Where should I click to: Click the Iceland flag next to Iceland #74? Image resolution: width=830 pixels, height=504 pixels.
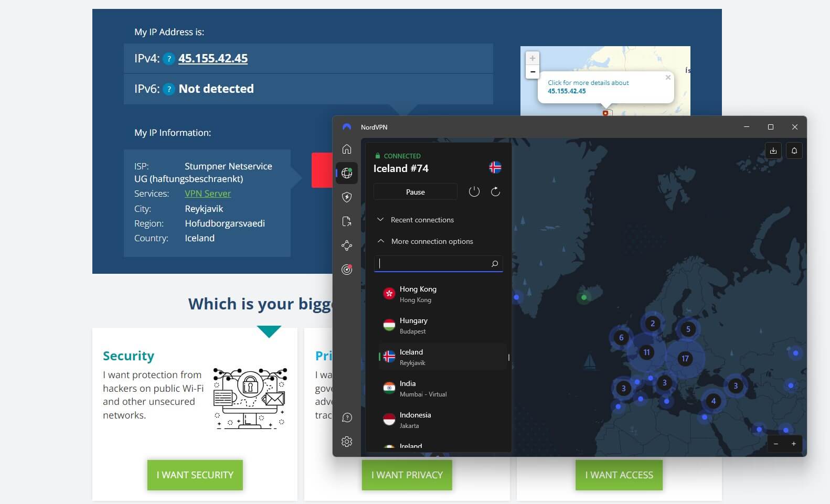(495, 167)
